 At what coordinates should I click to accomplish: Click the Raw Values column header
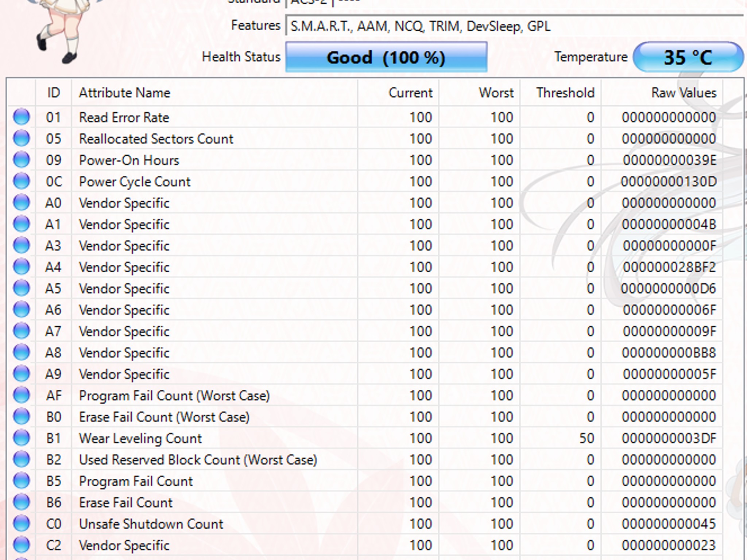pos(662,93)
